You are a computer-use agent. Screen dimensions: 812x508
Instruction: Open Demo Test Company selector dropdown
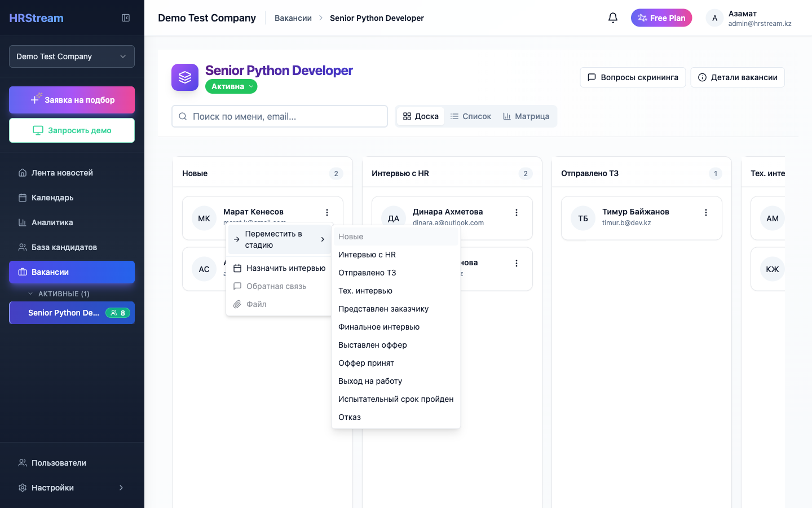pyautogui.click(x=72, y=56)
